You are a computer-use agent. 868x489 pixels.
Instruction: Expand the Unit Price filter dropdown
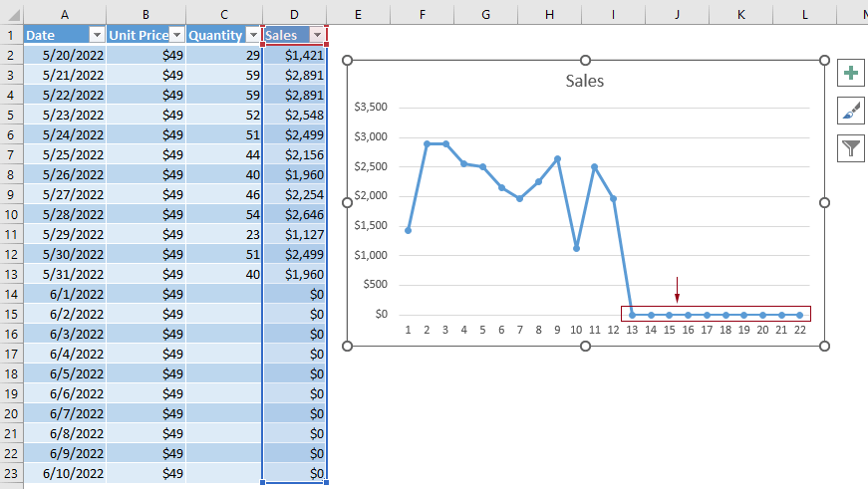176,35
